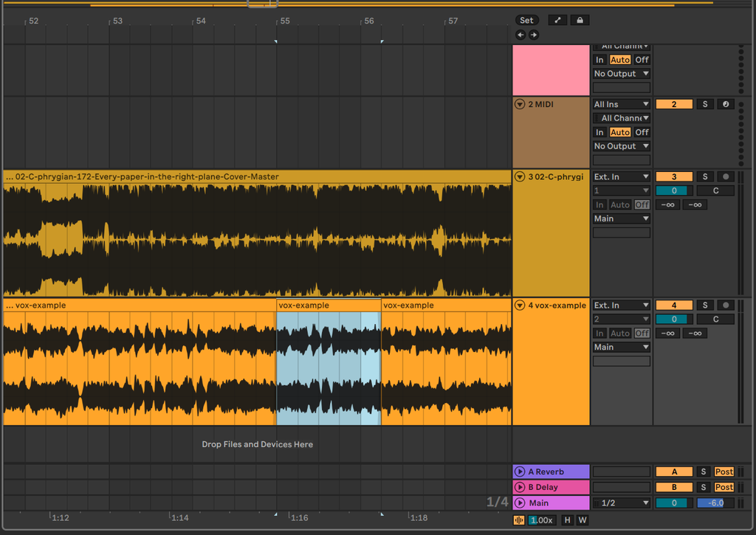756x535 pixels.
Task: Open the All Ins input dropdown
Action: (x=622, y=104)
